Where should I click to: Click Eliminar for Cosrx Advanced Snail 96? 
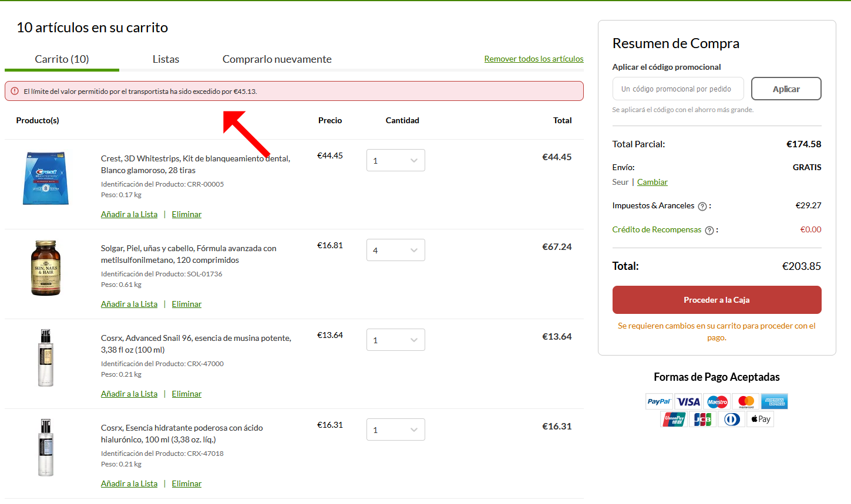click(187, 394)
